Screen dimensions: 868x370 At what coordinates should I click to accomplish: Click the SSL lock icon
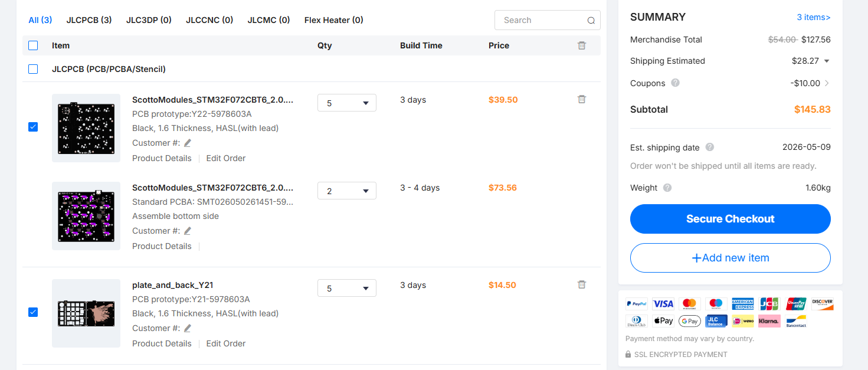(628, 355)
